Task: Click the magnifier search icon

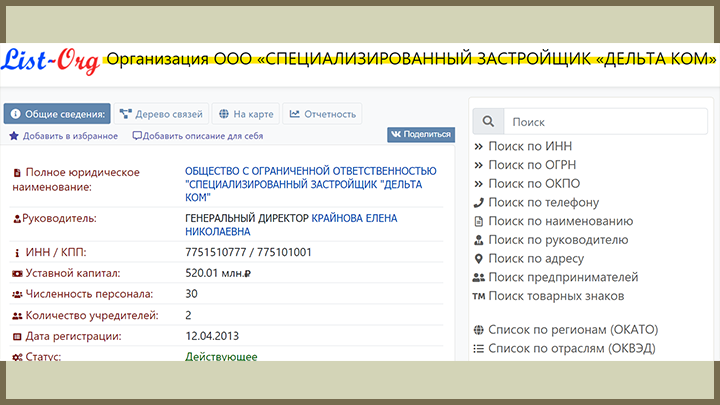Action: (x=488, y=122)
